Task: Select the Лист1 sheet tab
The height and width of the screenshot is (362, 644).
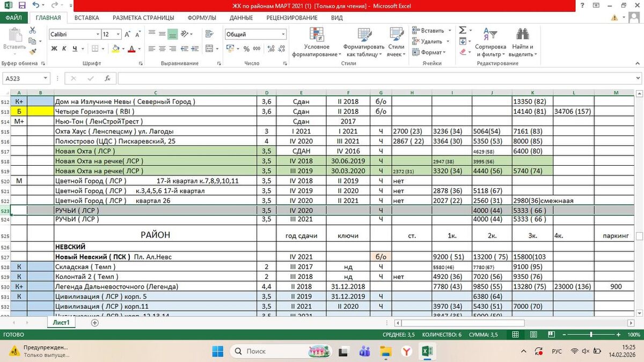Action: pos(61,323)
